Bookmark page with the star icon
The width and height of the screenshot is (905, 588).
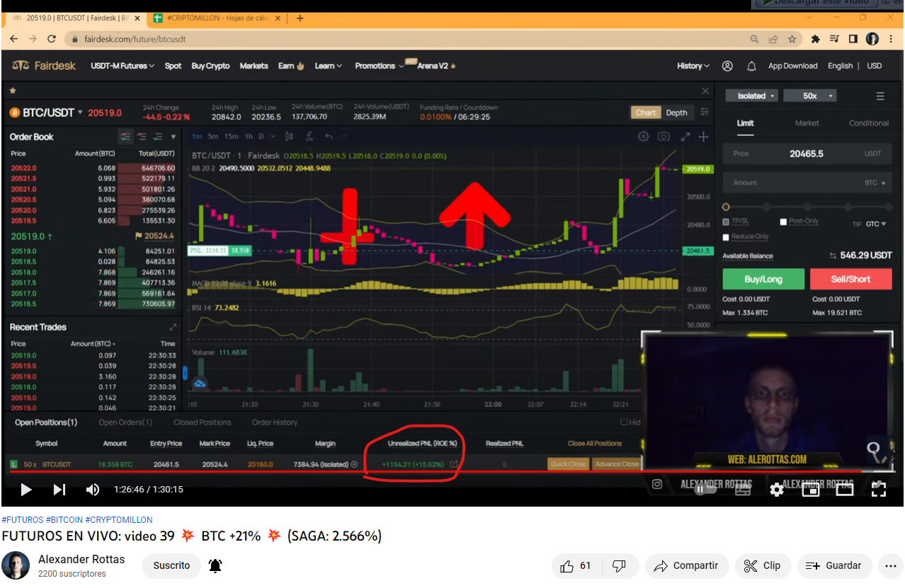(x=792, y=39)
